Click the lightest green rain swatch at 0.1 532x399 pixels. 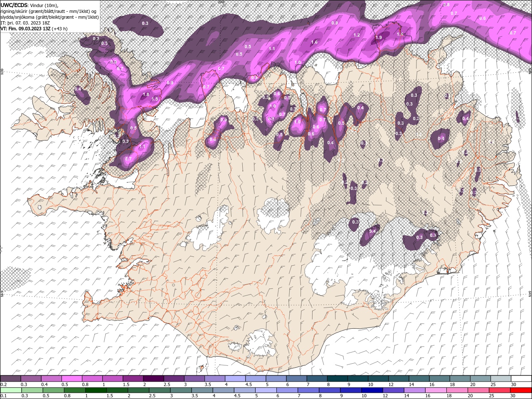point(11,390)
